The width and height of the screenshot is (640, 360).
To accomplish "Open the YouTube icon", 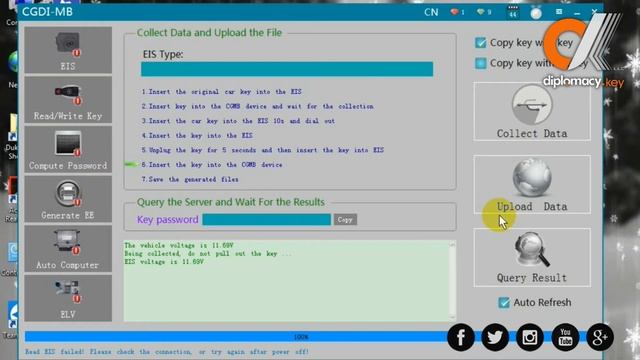I will (x=565, y=337).
